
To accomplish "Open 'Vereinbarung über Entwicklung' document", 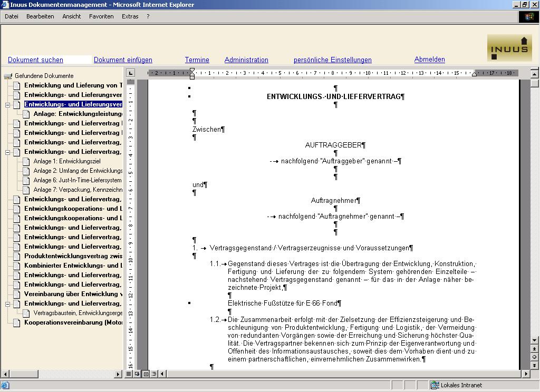I will click(x=73, y=294).
